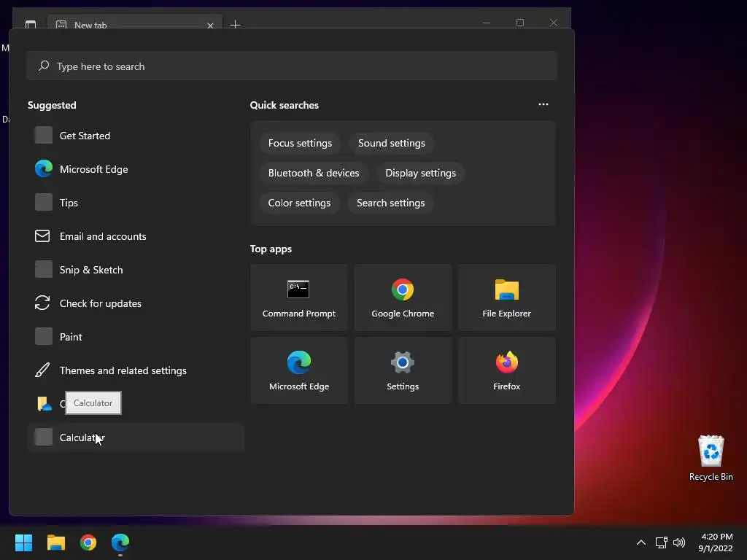Image resolution: width=747 pixels, height=560 pixels.
Task: Open Command Prompt from Top apps
Action: coord(298,297)
